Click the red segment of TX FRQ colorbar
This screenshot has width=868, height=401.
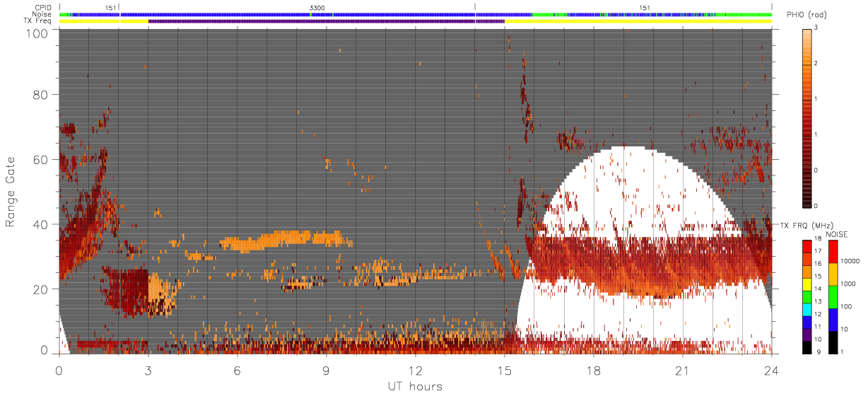[806, 246]
